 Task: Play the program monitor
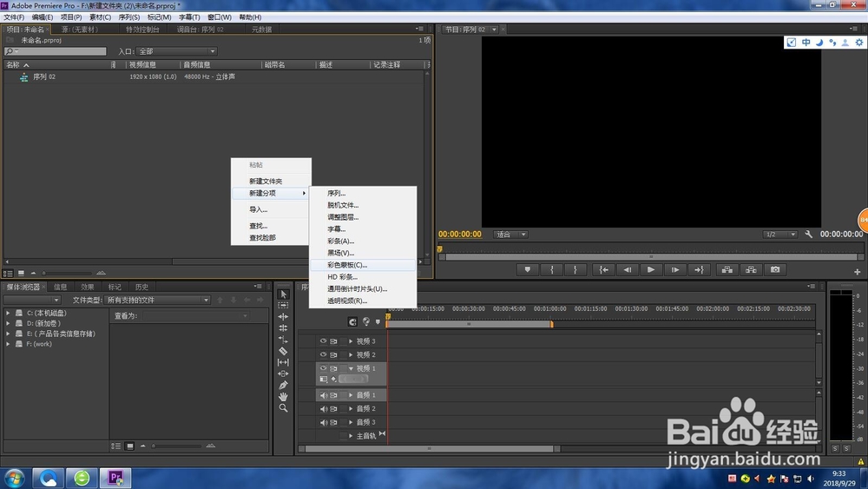pos(651,270)
